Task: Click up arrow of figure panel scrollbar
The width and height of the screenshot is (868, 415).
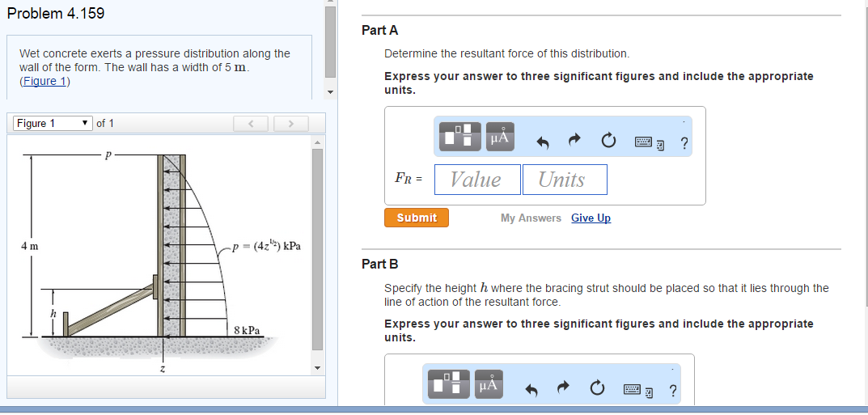Action: click(318, 142)
